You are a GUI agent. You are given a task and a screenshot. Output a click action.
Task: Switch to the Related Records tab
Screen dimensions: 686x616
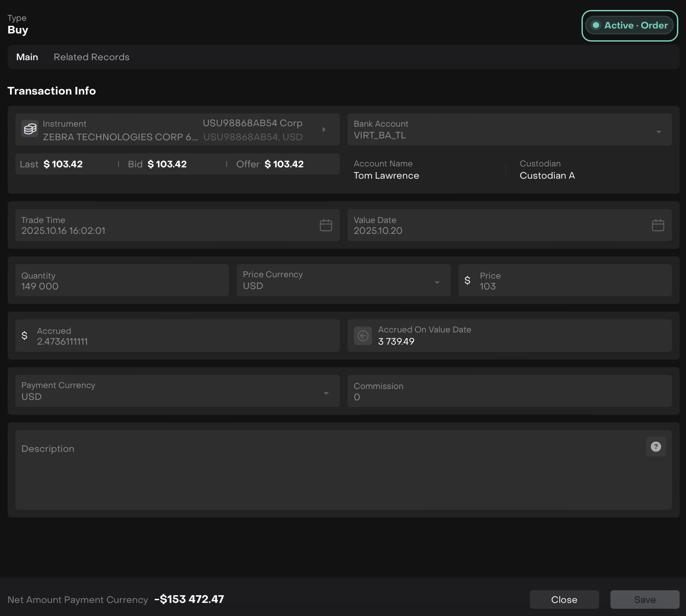tap(91, 57)
